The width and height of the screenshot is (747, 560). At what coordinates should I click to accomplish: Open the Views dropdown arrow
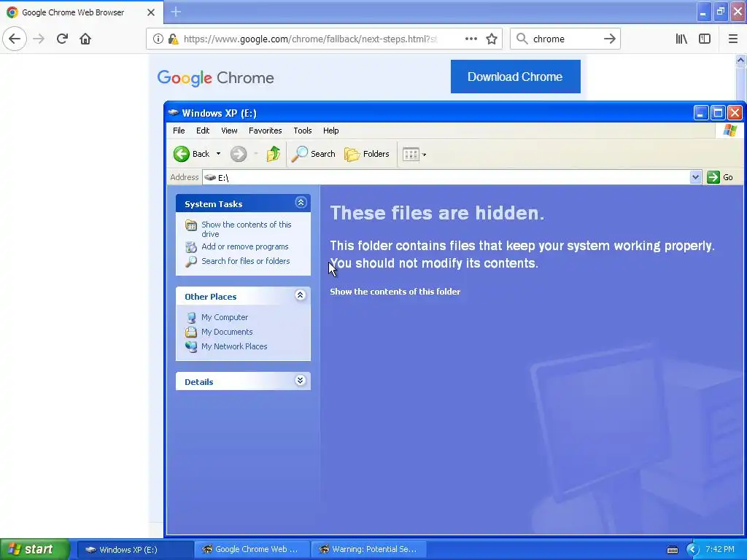pos(424,155)
